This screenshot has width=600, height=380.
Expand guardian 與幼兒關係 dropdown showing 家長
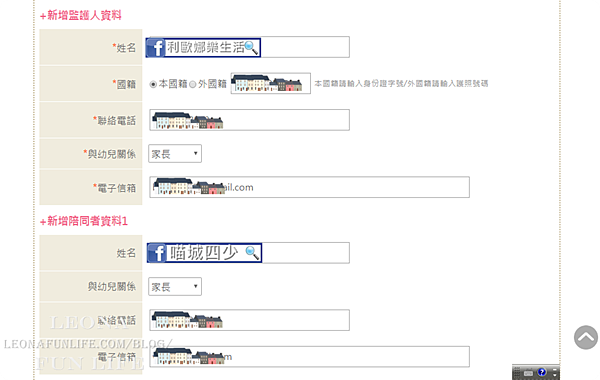pyautogui.click(x=175, y=154)
